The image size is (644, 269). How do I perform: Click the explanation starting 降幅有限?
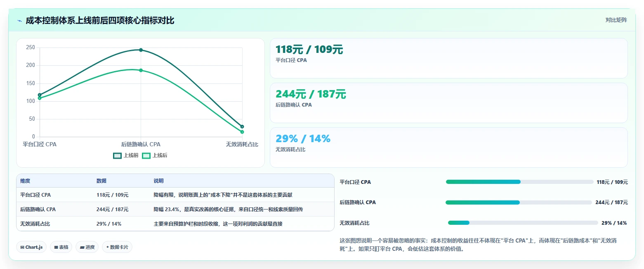pyautogui.click(x=223, y=195)
